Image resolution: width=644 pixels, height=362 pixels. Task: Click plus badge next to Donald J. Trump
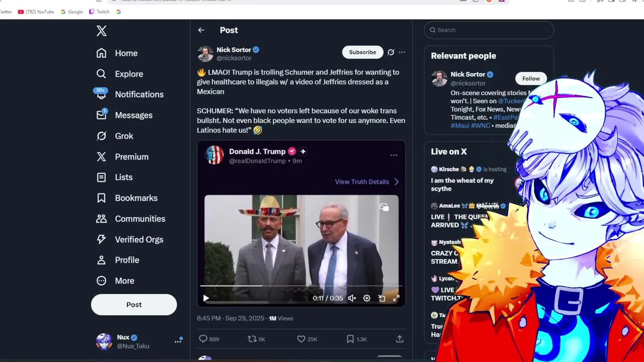303,151
